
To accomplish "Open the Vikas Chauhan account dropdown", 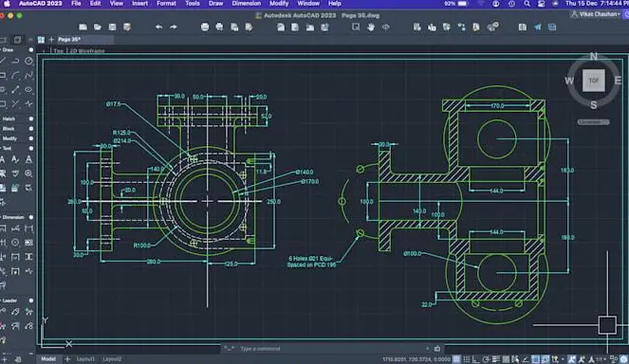I will pyautogui.click(x=595, y=14).
